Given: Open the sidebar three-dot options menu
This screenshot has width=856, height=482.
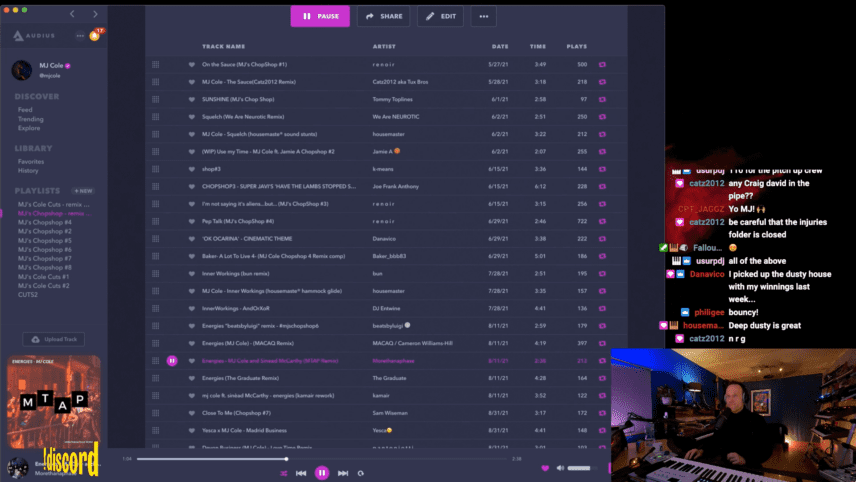Looking at the screenshot, I should [80, 35].
